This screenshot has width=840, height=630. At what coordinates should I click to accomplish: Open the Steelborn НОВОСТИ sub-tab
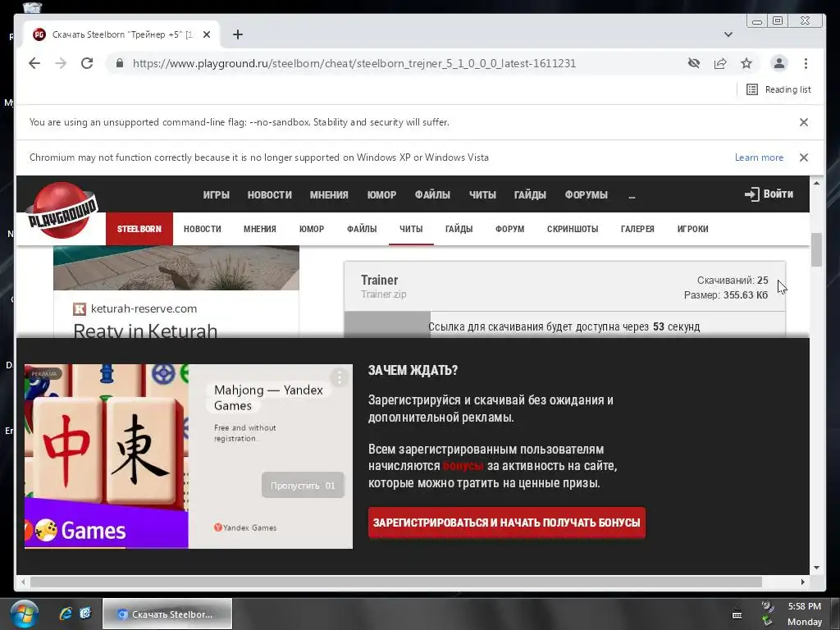(203, 229)
